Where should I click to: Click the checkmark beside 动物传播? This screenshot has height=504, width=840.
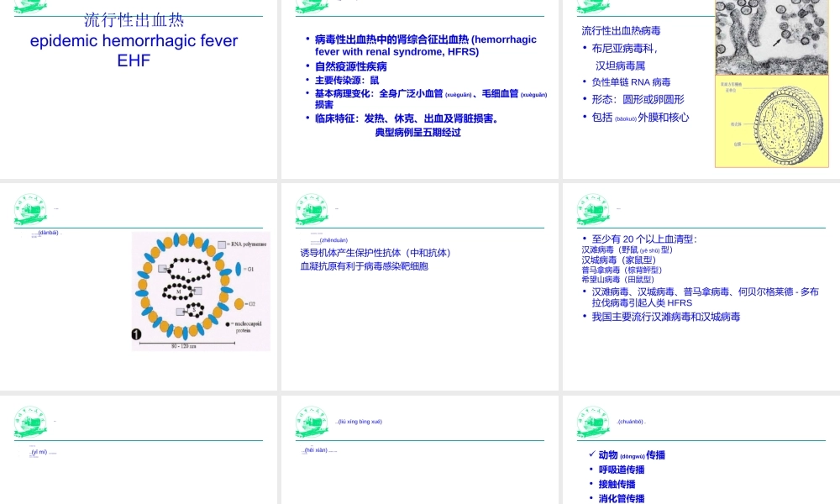pyautogui.click(x=593, y=455)
